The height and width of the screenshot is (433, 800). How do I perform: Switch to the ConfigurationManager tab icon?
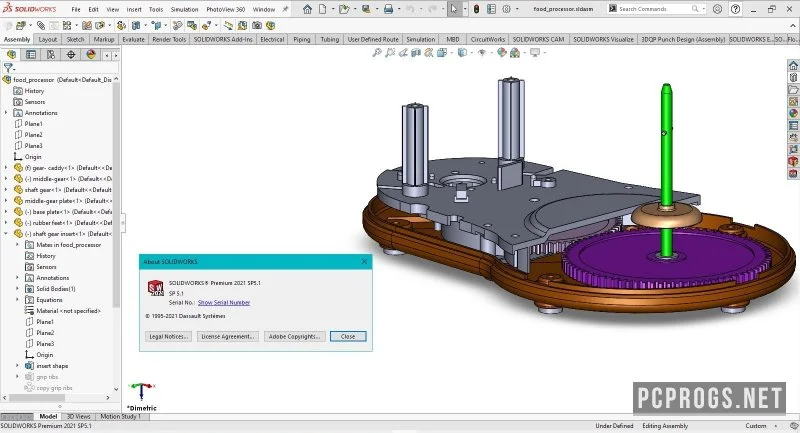(51, 55)
